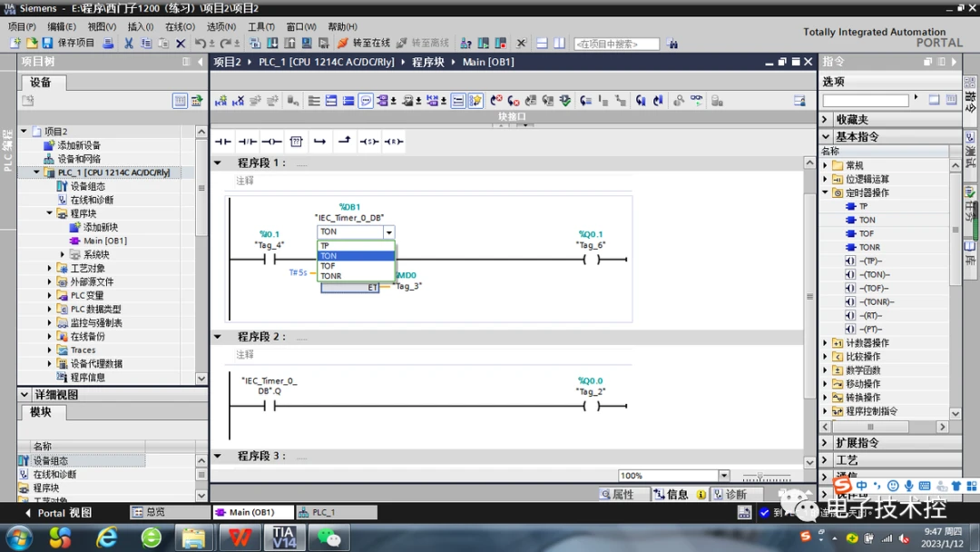The height and width of the screenshot is (552, 980).
Task: Insert an output coil instruction
Action: pos(271,142)
